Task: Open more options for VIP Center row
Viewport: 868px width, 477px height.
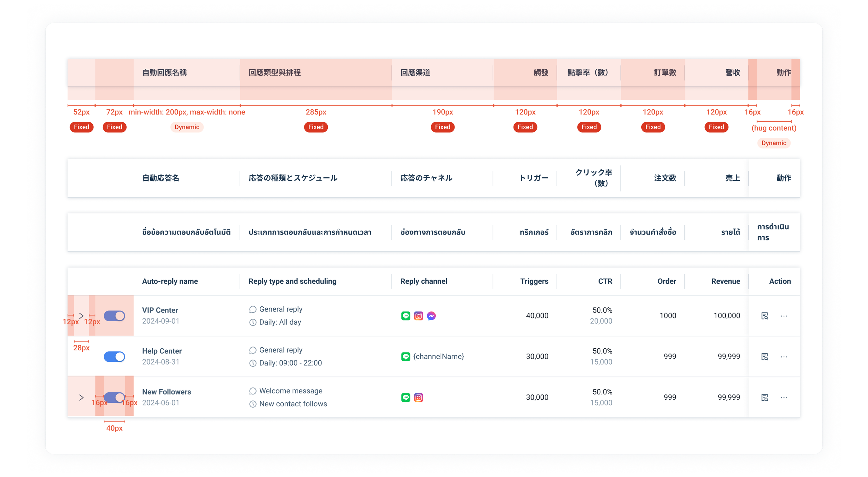Action: point(784,316)
